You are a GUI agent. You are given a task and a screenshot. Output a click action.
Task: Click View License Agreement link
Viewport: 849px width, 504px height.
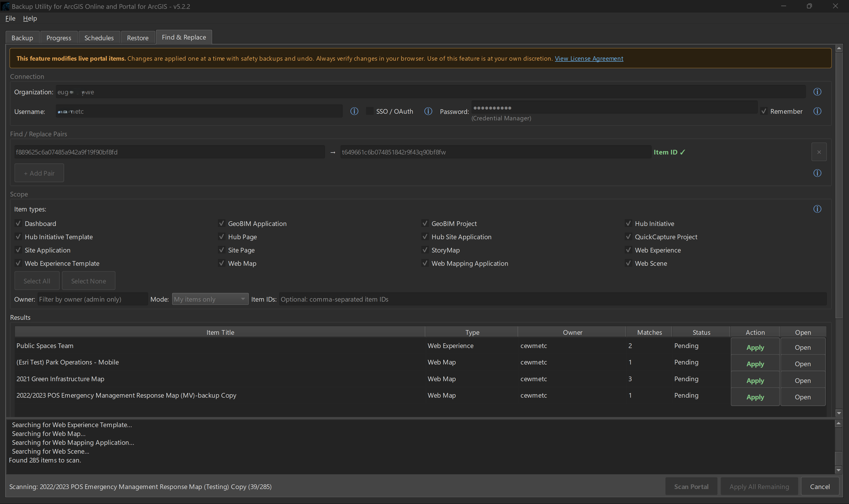(589, 58)
